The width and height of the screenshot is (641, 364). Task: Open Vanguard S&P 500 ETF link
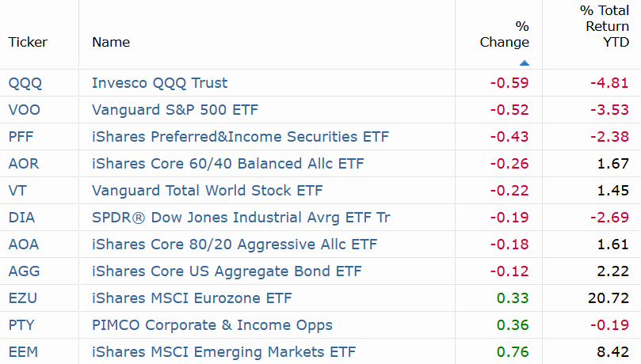(175, 110)
